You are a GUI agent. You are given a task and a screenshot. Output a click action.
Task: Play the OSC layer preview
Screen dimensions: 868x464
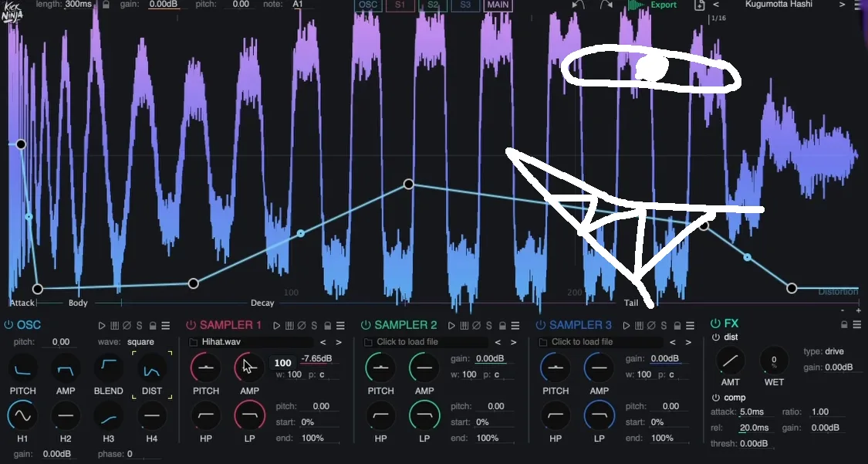pyautogui.click(x=102, y=326)
